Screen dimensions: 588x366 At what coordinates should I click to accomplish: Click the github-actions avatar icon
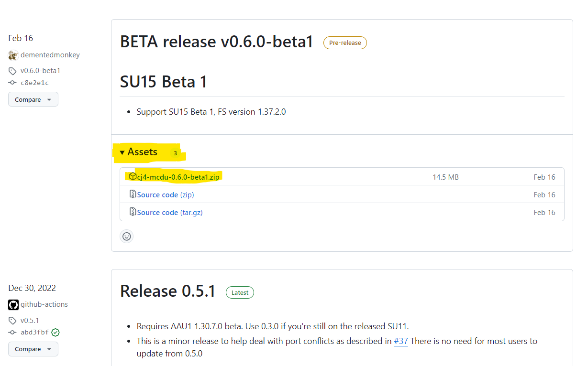click(x=13, y=305)
